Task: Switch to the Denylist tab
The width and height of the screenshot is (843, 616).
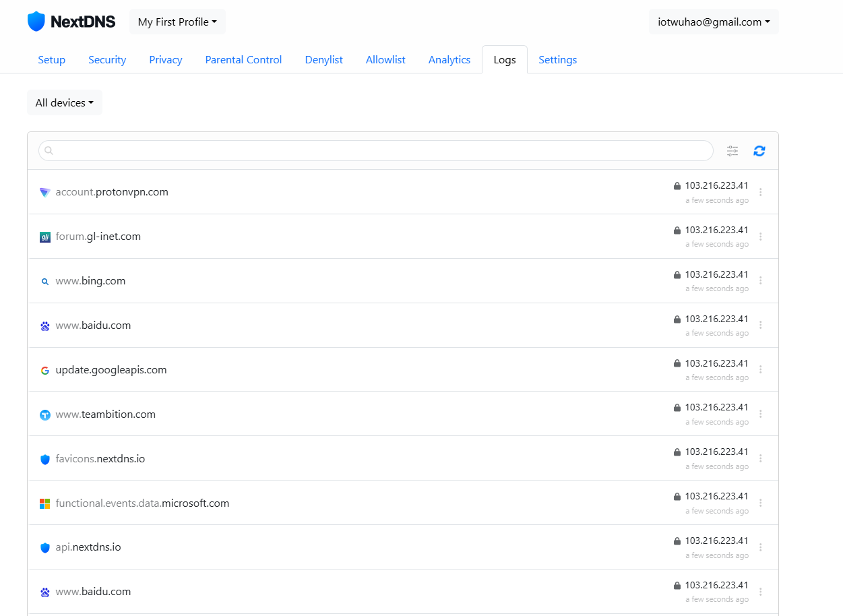Action: pyautogui.click(x=324, y=59)
